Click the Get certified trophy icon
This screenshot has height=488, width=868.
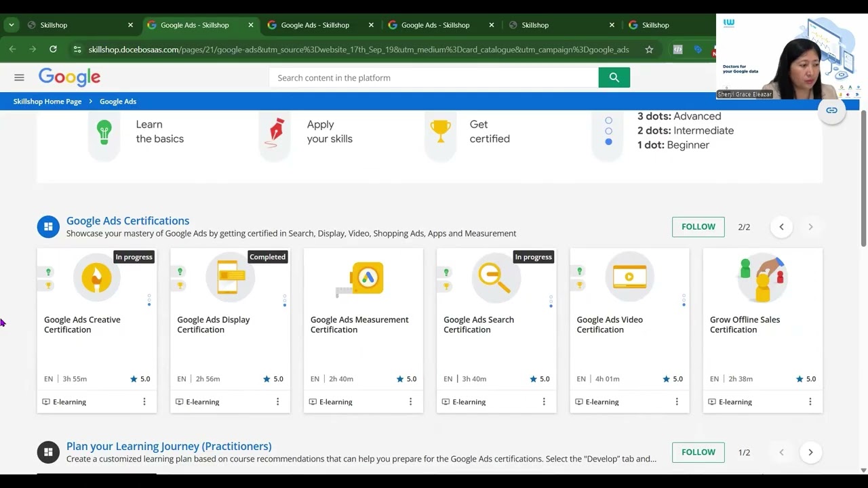click(x=441, y=131)
